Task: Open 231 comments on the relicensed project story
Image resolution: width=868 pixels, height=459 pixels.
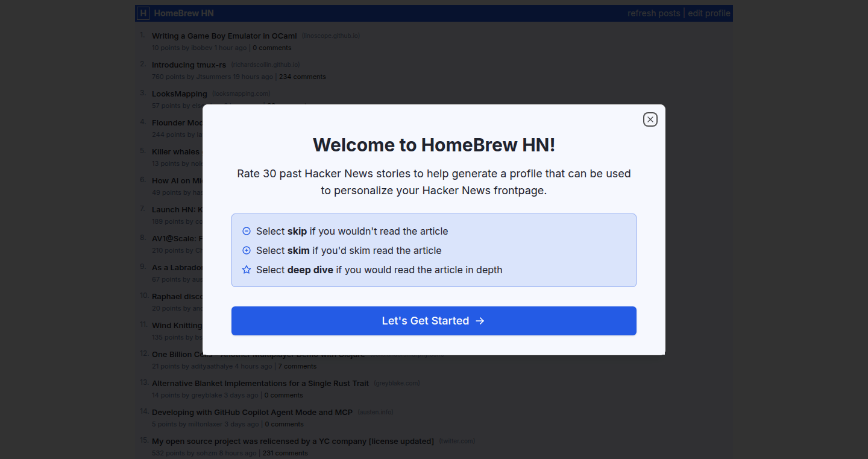Action: click(x=284, y=453)
